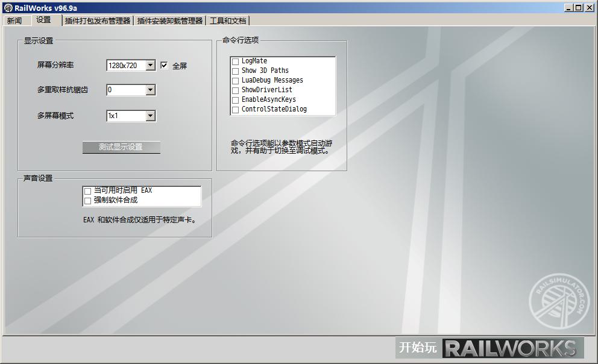Open the 插件安装卸载管理器 tab

click(x=170, y=20)
